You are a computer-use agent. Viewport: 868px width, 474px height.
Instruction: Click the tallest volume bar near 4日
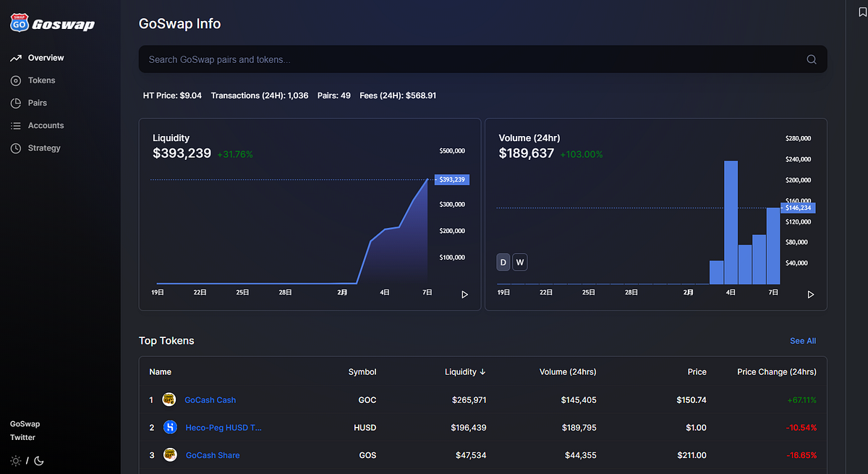[x=731, y=222]
